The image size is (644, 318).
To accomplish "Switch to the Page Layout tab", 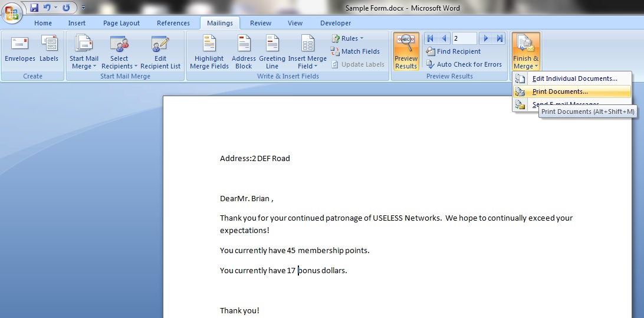I will (121, 23).
